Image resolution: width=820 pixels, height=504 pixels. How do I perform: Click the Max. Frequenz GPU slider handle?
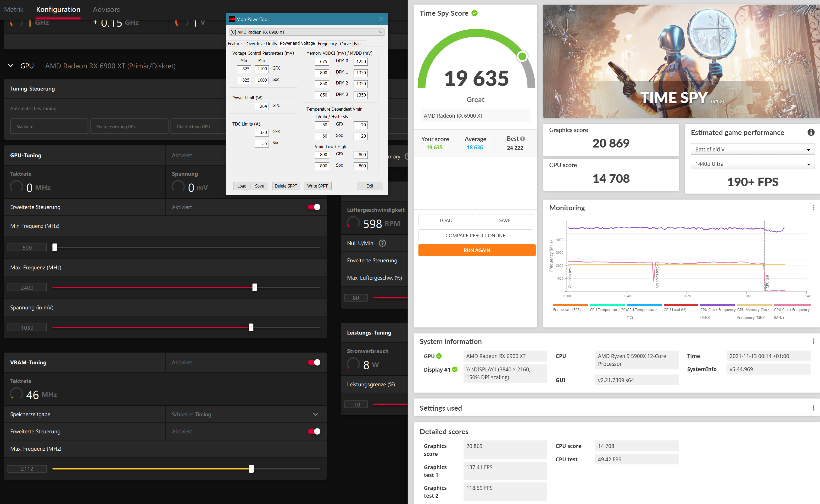tap(255, 287)
